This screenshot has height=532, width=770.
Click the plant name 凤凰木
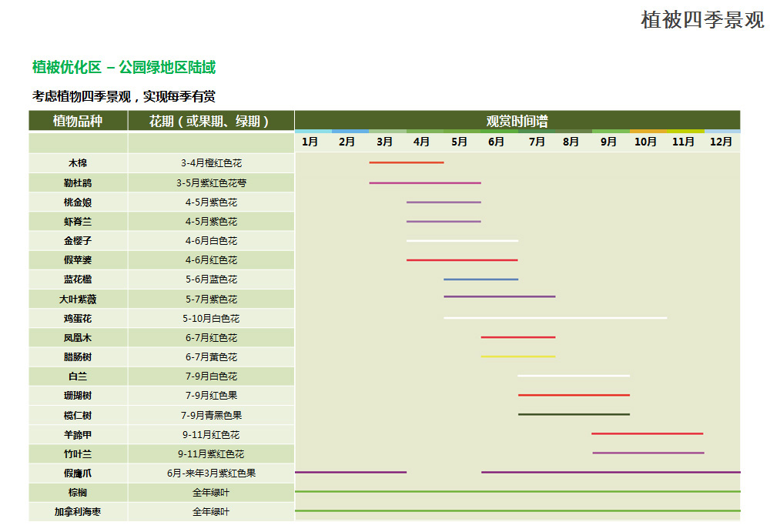(x=78, y=338)
